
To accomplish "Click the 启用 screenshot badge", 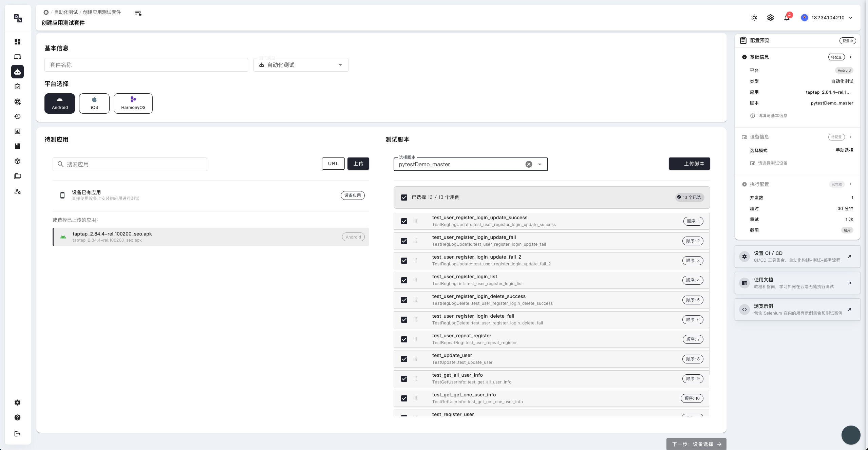I will (847, 230).
